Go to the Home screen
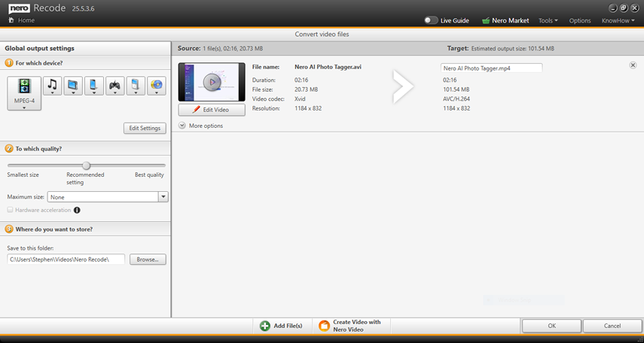Screen dimensions: 644x343 pos(22,20)
